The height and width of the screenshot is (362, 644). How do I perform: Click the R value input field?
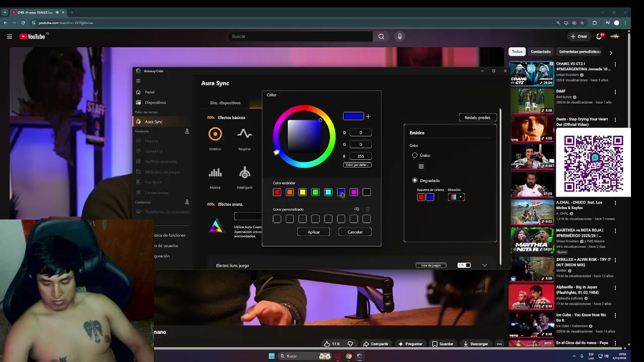361,132
